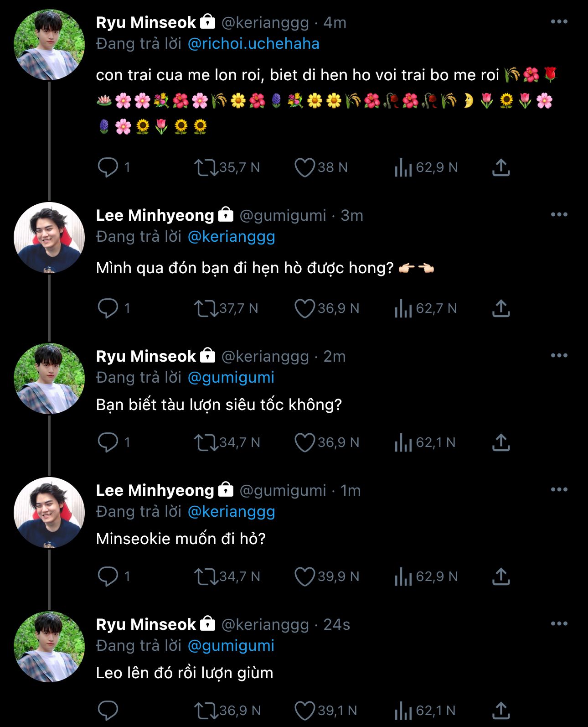Retweet Ryu Minseok's 4m-old tweet
588x727 pixels.
coord(206,167)
